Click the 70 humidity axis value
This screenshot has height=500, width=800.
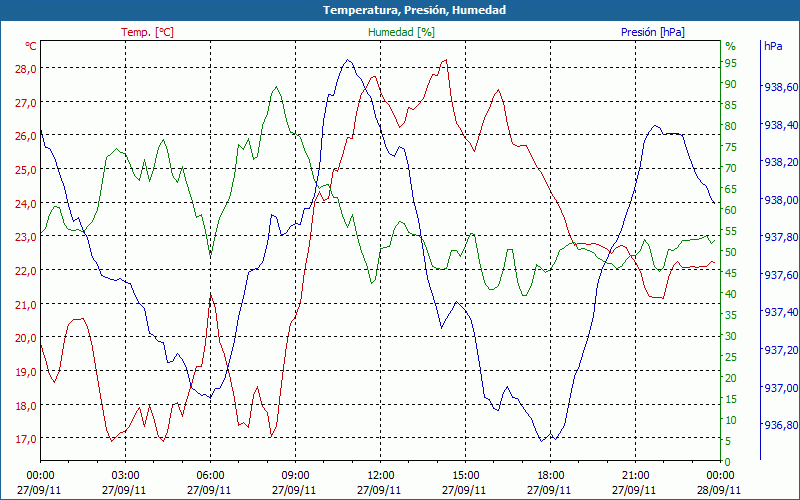pyautogui.click(x=731, y=168)
